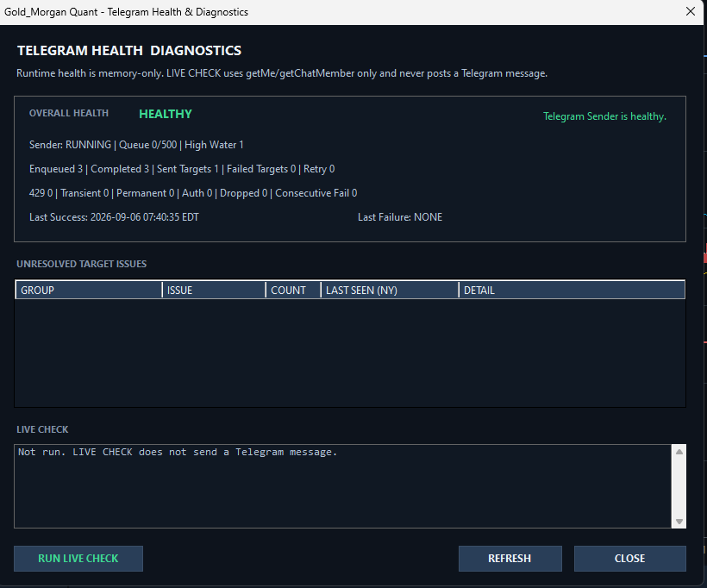Close the dialog with the title bar X
Screen dimensions: 707x588
pyautogui.click(x=691, y=12)
